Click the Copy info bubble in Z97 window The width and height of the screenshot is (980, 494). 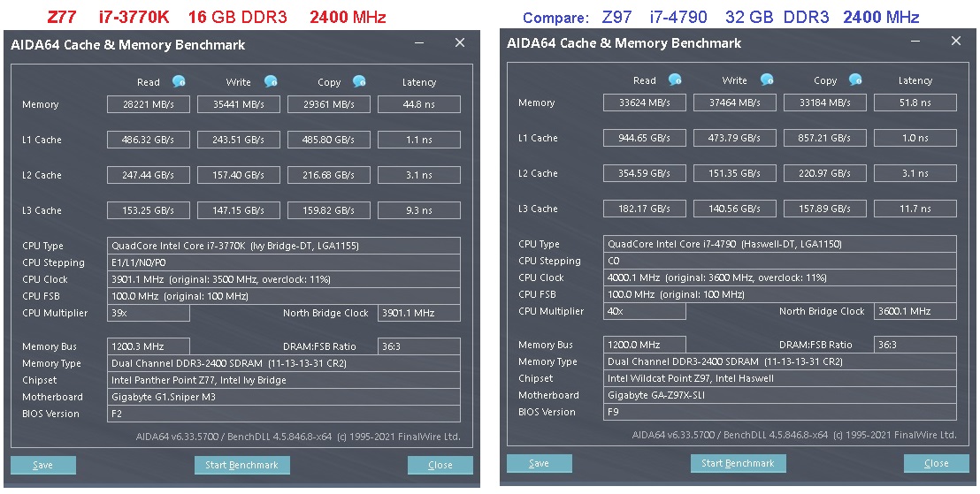[855, 80]
